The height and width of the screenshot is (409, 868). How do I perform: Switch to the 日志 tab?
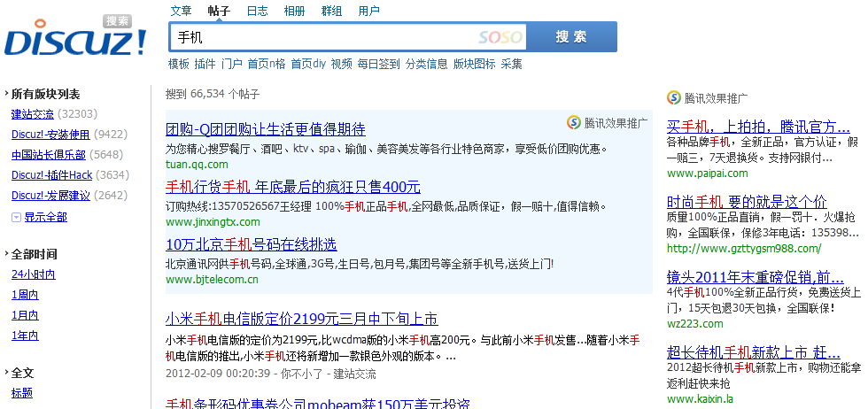click(x=257, y=11)
